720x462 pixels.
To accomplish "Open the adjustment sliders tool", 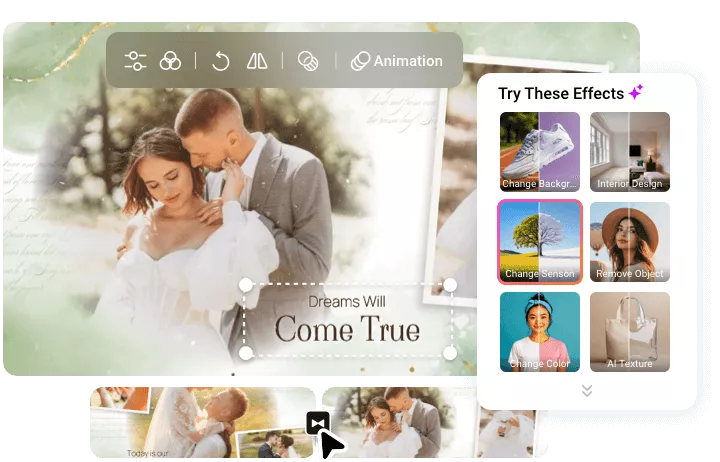I will pyautogui.click(x=135, y=61).
